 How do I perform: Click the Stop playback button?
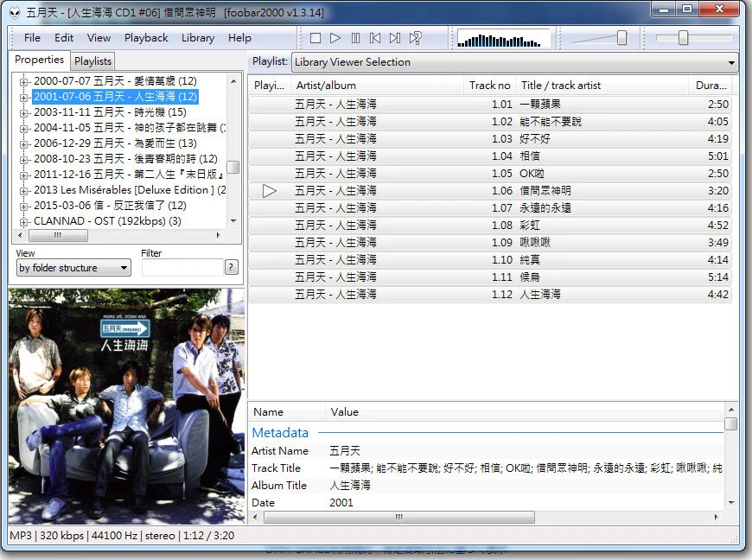315,38
